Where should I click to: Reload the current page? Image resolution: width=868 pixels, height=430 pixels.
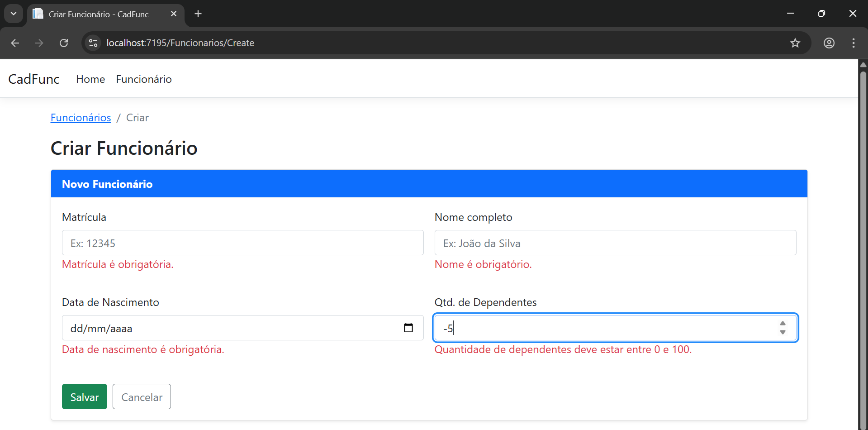64,43
